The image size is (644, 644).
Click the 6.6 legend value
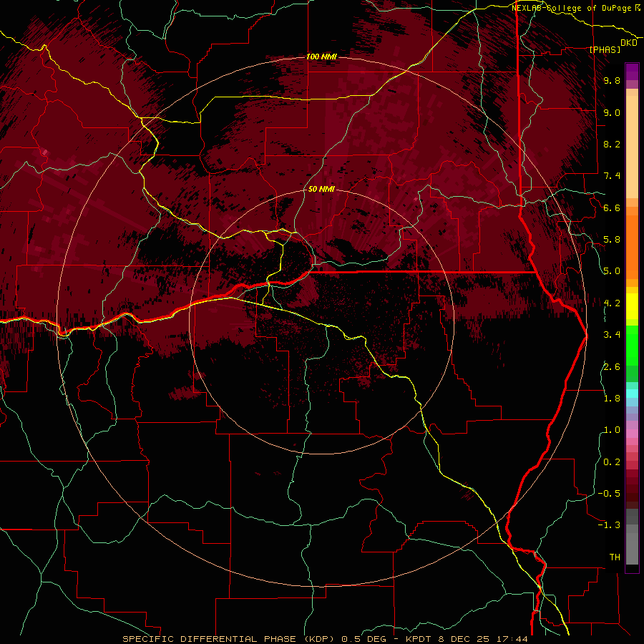pyautogui.click(x=612, y=208)
